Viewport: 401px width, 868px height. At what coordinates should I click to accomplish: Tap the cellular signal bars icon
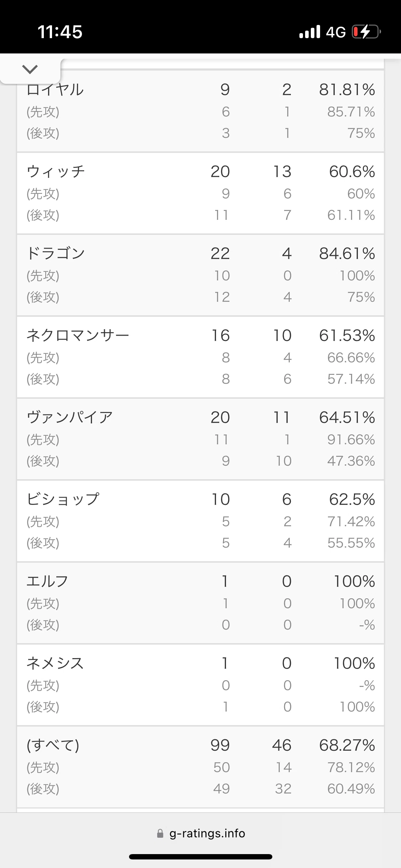310,32
